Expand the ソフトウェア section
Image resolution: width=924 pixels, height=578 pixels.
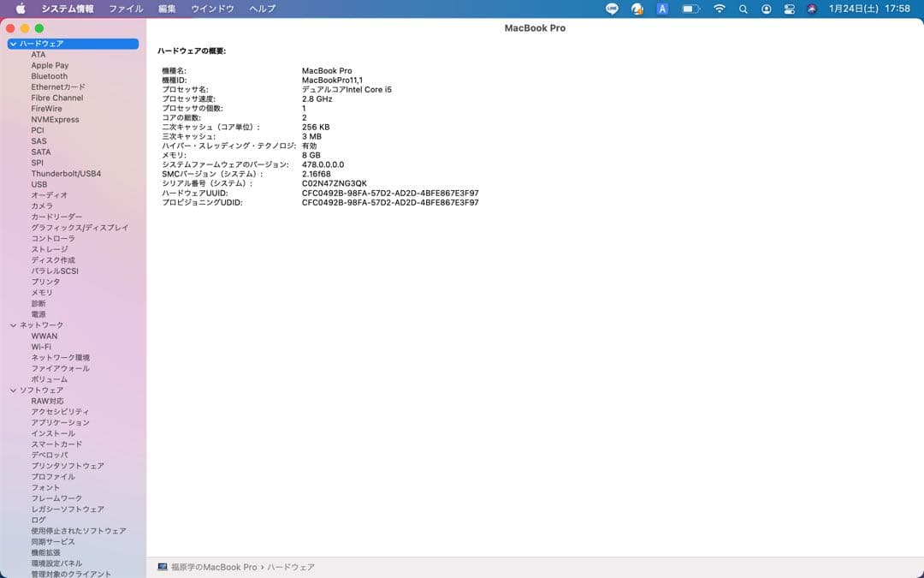click(12, 390)
